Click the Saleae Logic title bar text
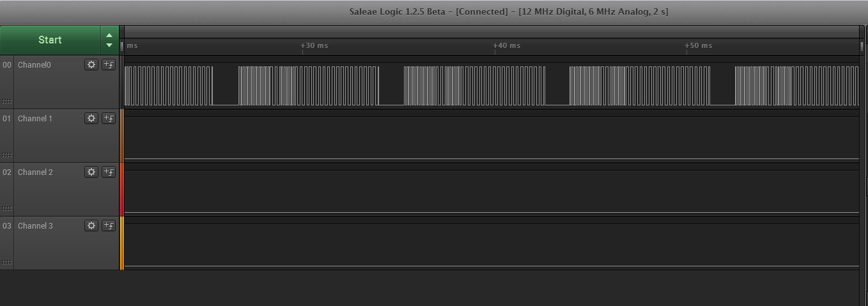868x306 pixels. pyautogui.click(x=509, y=11)
